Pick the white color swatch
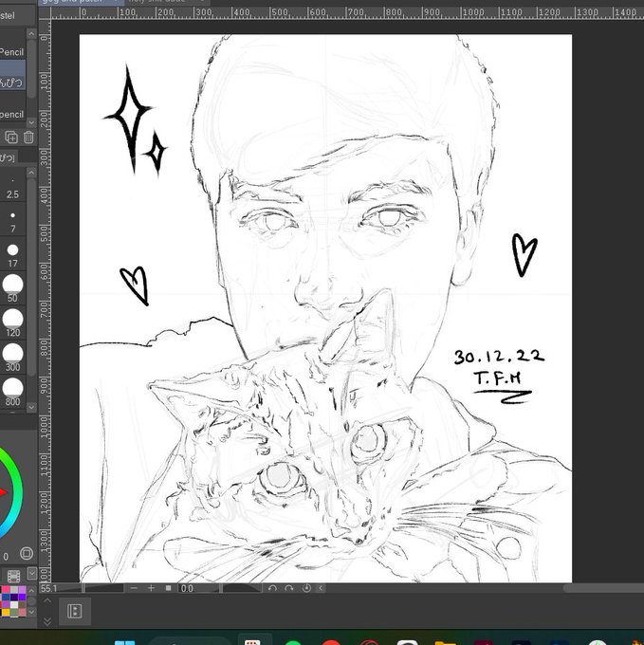Screen dimensions: 644x645 pyautogui.click(x=14, y=605)
